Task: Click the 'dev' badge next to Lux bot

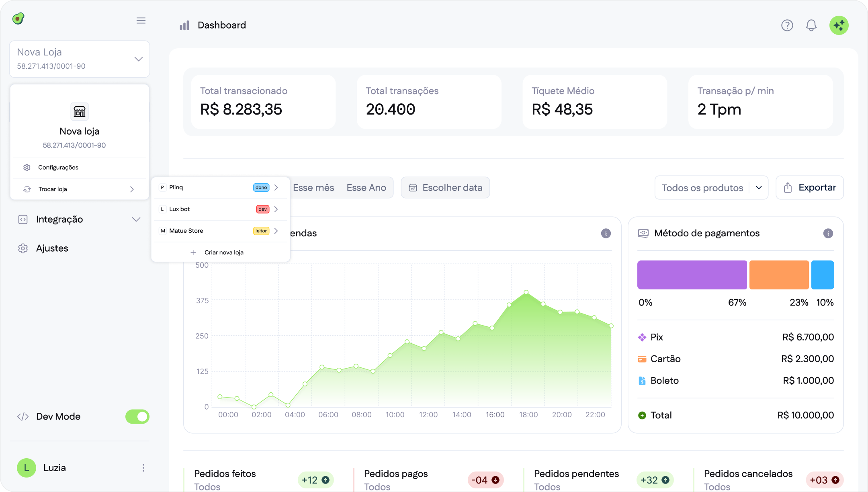Action: click(x=262, y=209)
